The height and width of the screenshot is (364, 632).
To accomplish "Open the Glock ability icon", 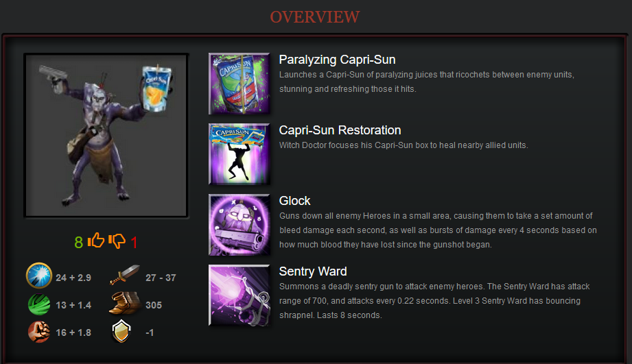I will pos(239,225).
